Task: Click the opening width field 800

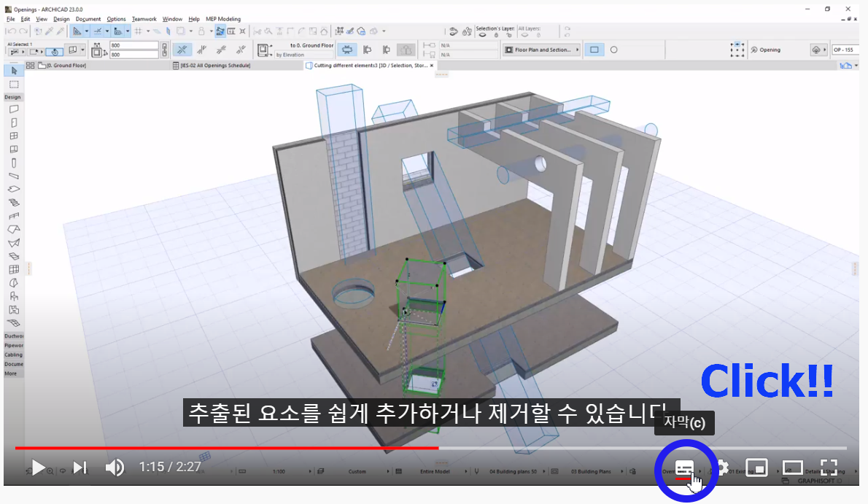Action: click(x=134, y=45)
